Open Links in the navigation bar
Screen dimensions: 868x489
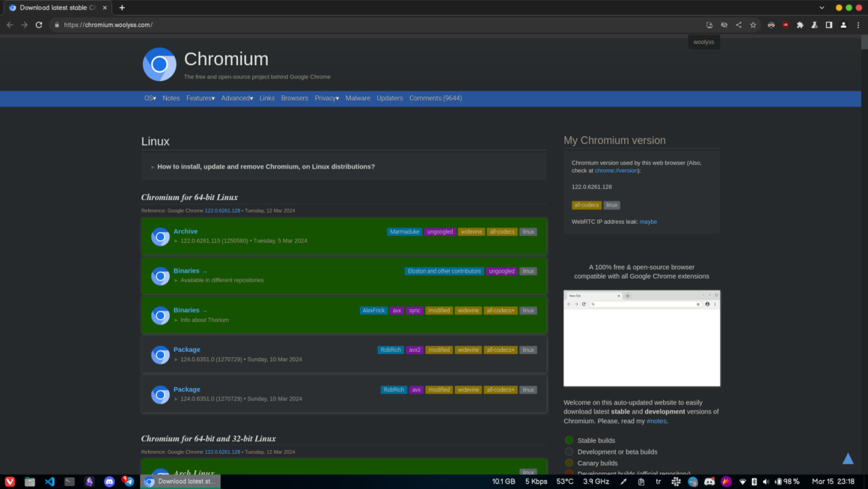pyautogui.click(x=267, y=98)
